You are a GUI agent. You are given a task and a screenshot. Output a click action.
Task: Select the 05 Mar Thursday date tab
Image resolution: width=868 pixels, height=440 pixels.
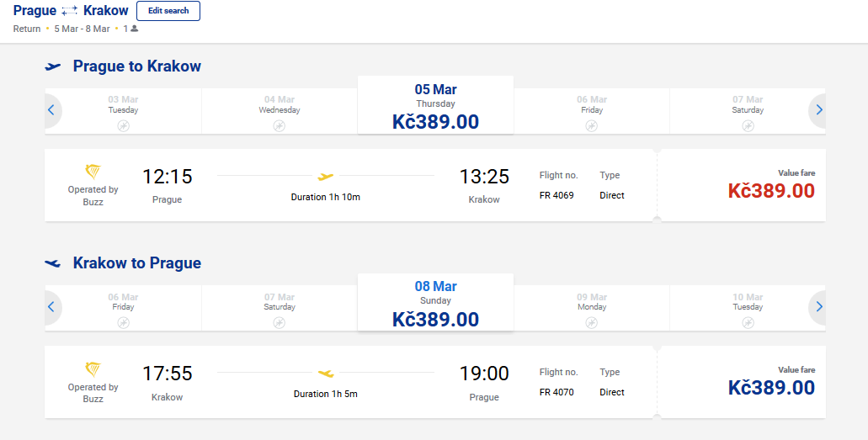coord(435,105)
